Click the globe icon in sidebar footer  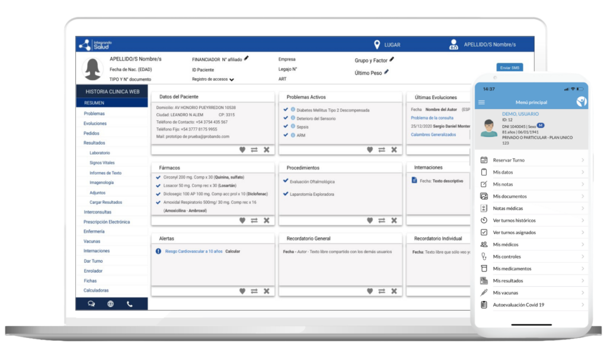[x=110, y=304]
